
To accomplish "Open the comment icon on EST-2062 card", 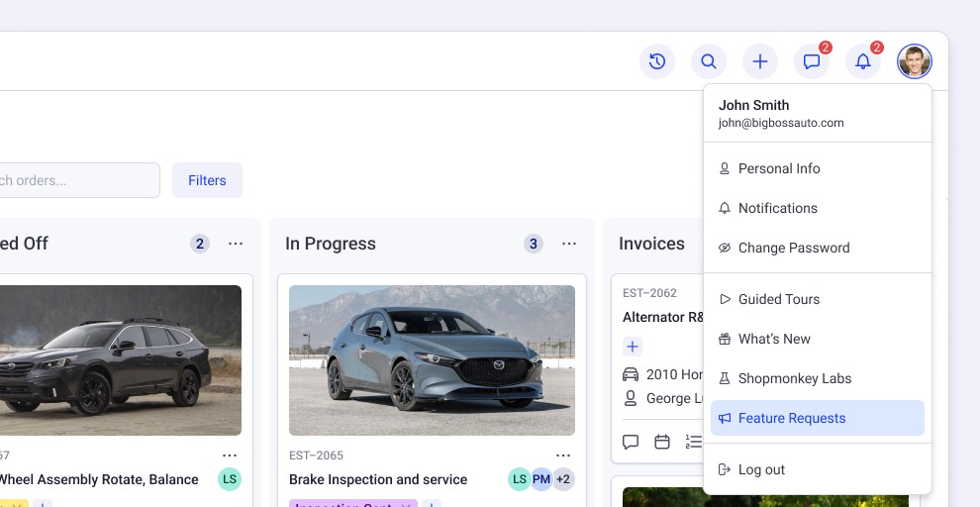I will [x=631, y=442].
